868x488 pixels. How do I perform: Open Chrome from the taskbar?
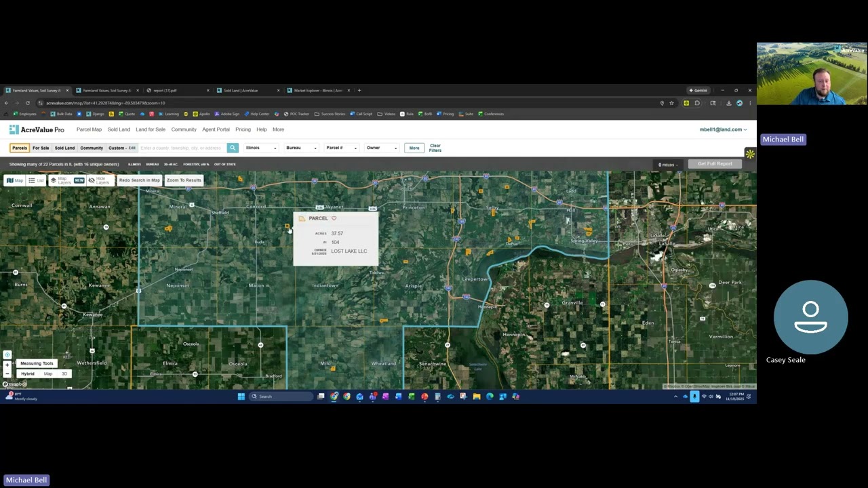tap(334, 396)
